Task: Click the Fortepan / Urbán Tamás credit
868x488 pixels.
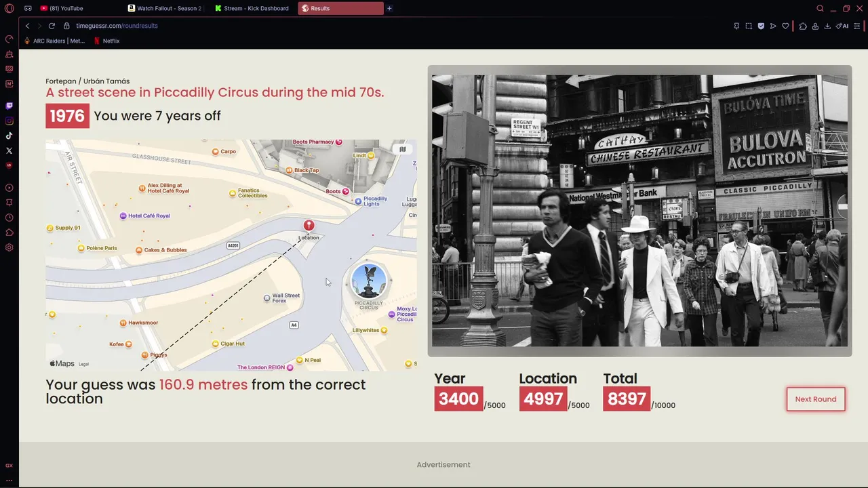Action: [87, 81]
